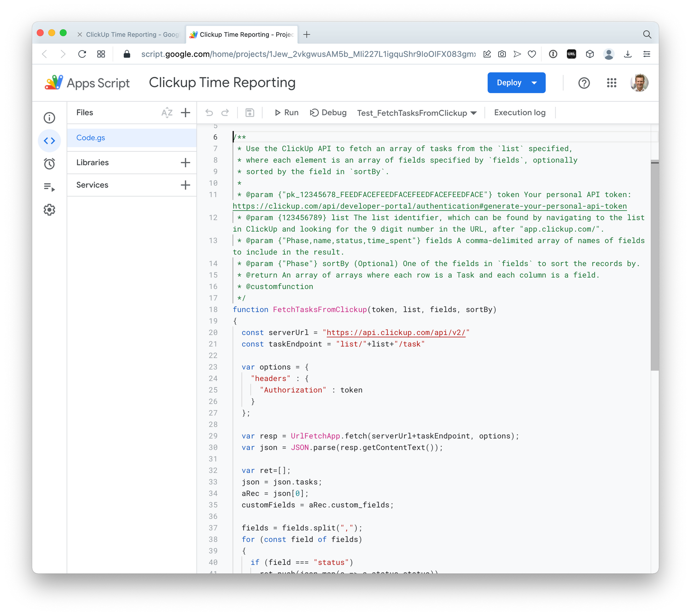Select the Editor code icon in sidebar

pyautogui.click(x=49, y=141)
